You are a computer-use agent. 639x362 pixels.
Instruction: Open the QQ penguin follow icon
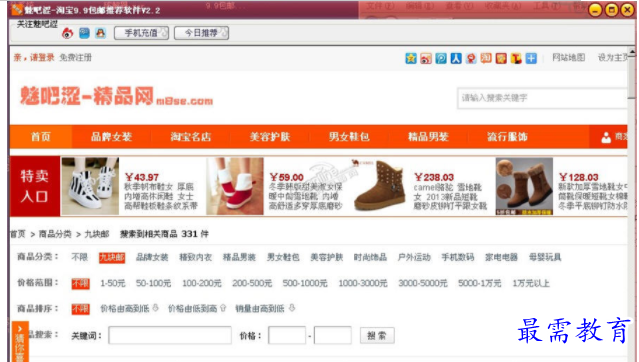tap(100, 33)
